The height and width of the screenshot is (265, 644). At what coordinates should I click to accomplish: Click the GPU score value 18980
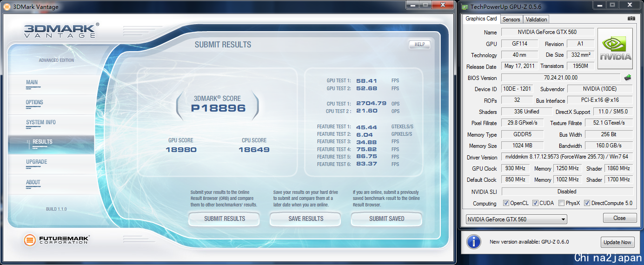tap(181, 150)
